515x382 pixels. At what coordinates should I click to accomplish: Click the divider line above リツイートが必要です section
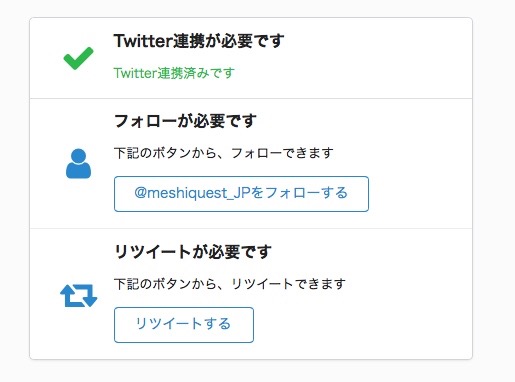point(251,229)
